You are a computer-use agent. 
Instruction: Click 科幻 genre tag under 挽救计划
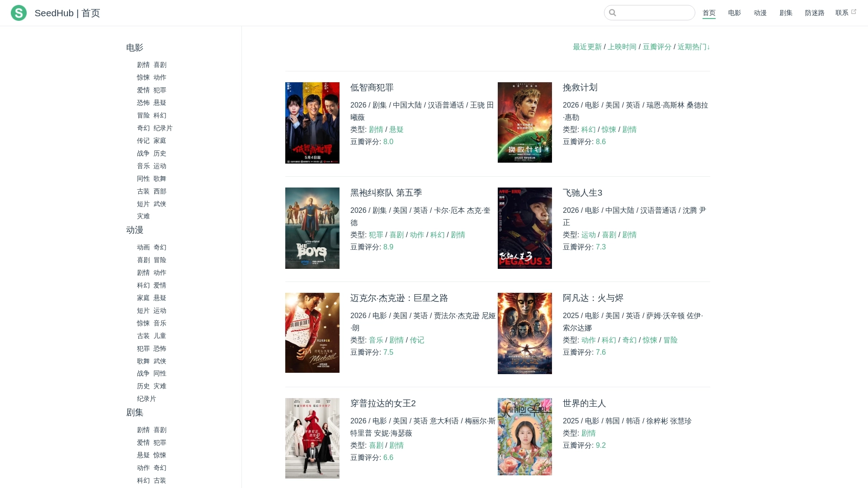tap(588, 130)
